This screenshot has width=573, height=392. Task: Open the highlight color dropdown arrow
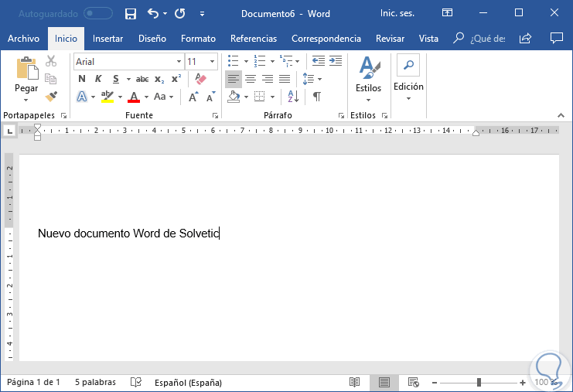click(x=120, y=97)
